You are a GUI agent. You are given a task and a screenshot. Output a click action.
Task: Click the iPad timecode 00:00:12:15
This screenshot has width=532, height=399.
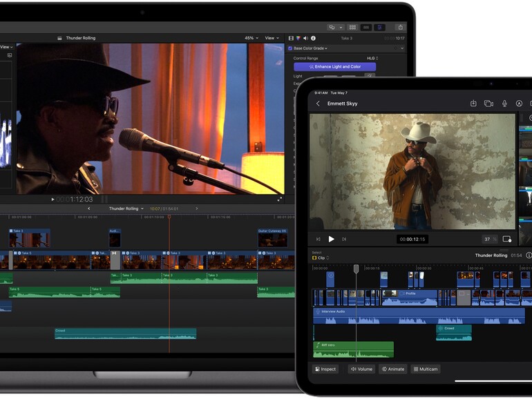click(412, 240)
